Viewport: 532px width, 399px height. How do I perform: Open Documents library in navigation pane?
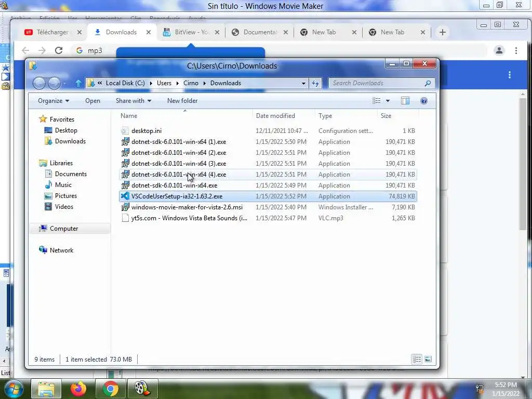click(71, 174)
